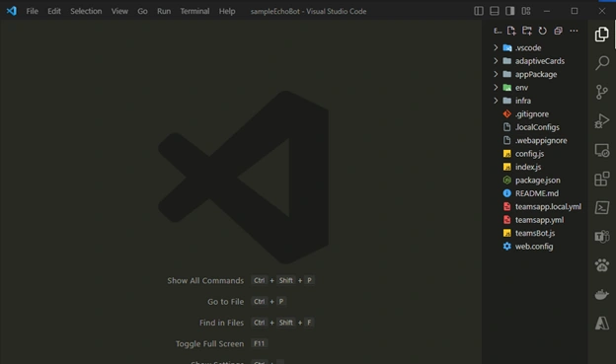Open the Docker view
The width and height of the screenshot is (616, 364).
coord(602,294)
